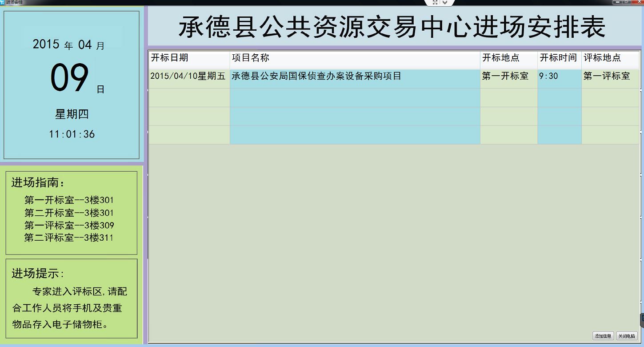Click the 添加信息 button

click(603, 336)
